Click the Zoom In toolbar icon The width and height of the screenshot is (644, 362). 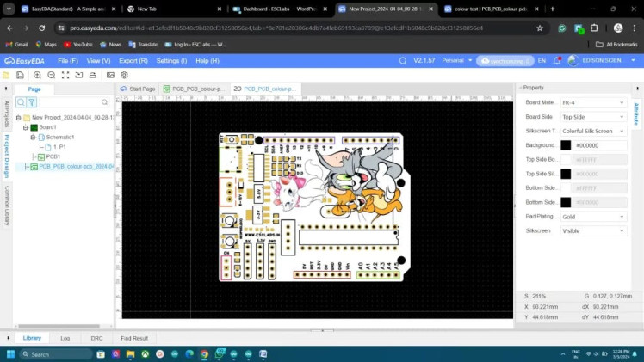tap(36, 76)
